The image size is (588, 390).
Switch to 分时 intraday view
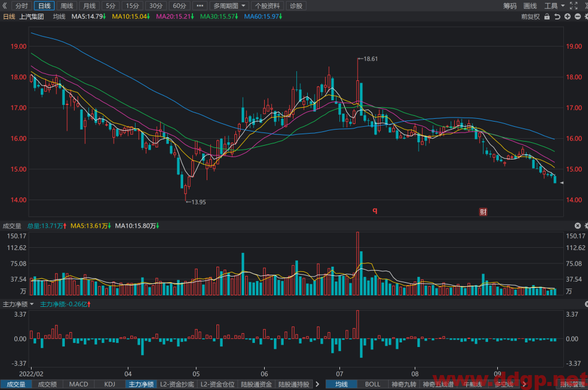[21, 6]
